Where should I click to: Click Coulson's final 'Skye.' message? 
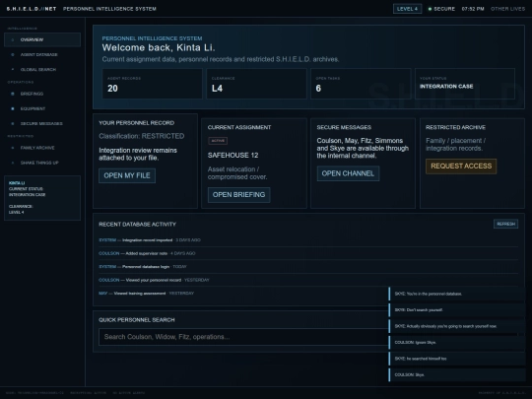(457, 375)
